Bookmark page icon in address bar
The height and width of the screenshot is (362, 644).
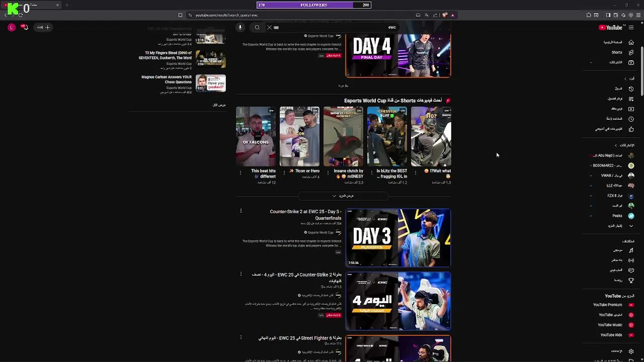[x=180, y=15]
